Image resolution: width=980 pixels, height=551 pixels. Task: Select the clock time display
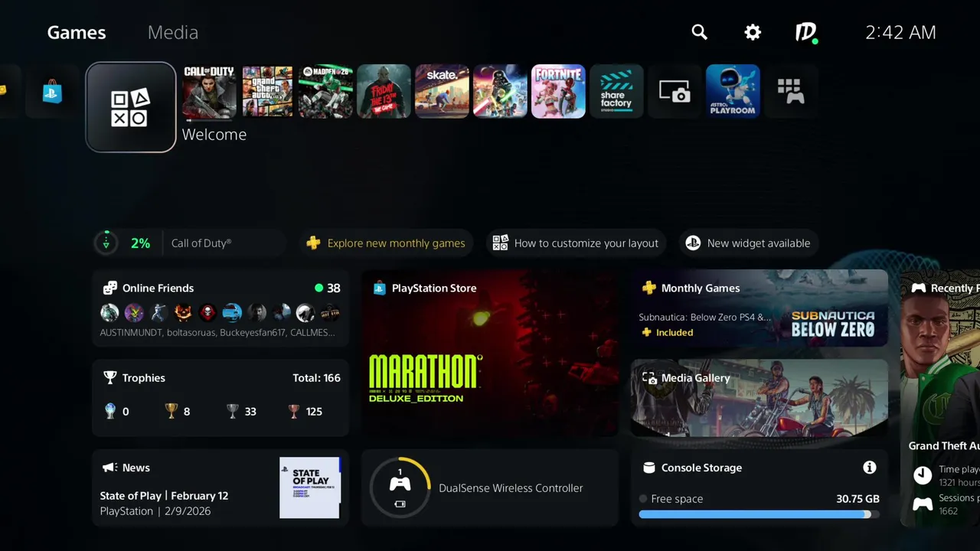click(900, 32)
